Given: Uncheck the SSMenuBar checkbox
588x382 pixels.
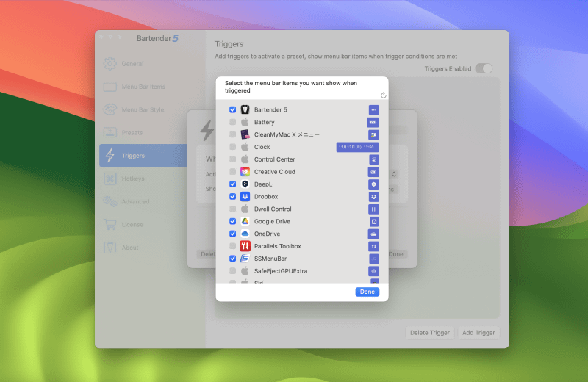Looking at the screenshot, I should 232,259.
